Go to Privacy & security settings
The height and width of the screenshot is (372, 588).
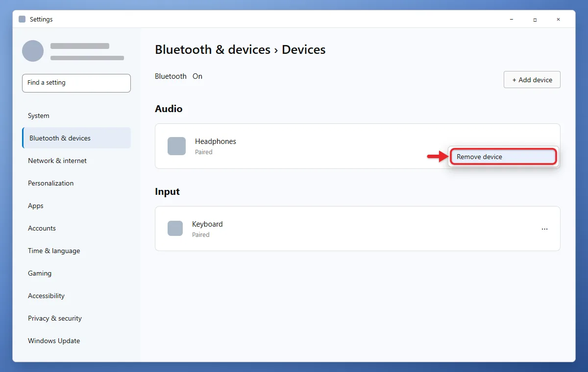pyautogui.click(x=76, y=318)
